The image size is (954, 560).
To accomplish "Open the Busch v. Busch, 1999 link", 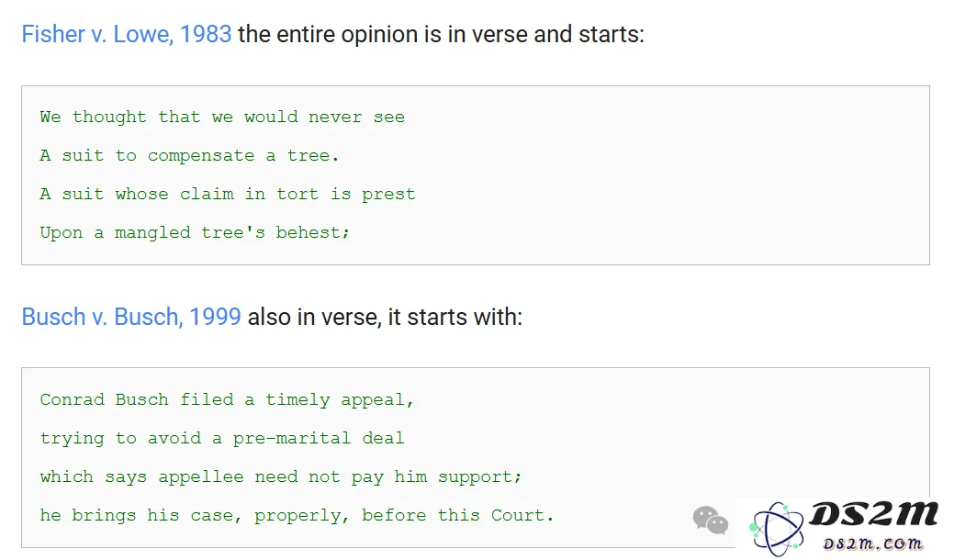I will coord(131,317).
